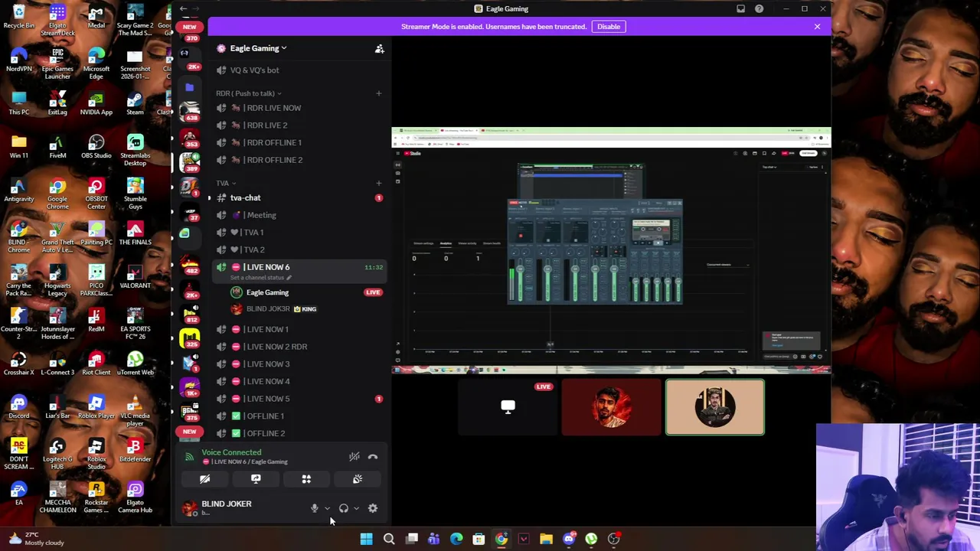
Task: Click Eagle Gaming user in LIVE NOW 6
Action: [x=306, y=292]
